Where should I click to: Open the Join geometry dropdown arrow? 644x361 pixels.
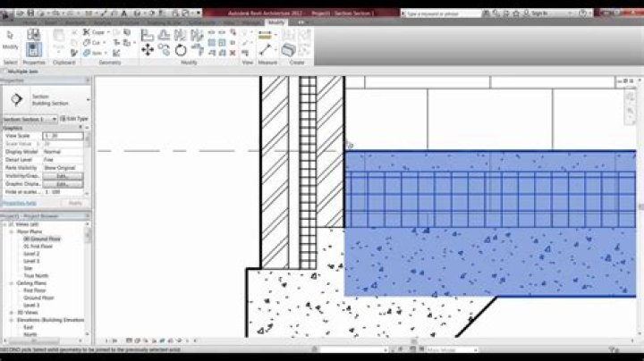click(106, 53)
